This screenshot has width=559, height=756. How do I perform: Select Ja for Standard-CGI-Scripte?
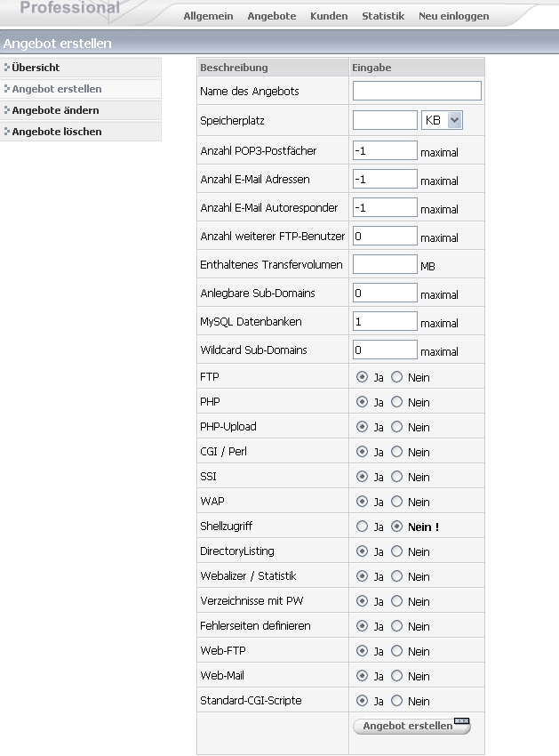click(x=362, y=701)
